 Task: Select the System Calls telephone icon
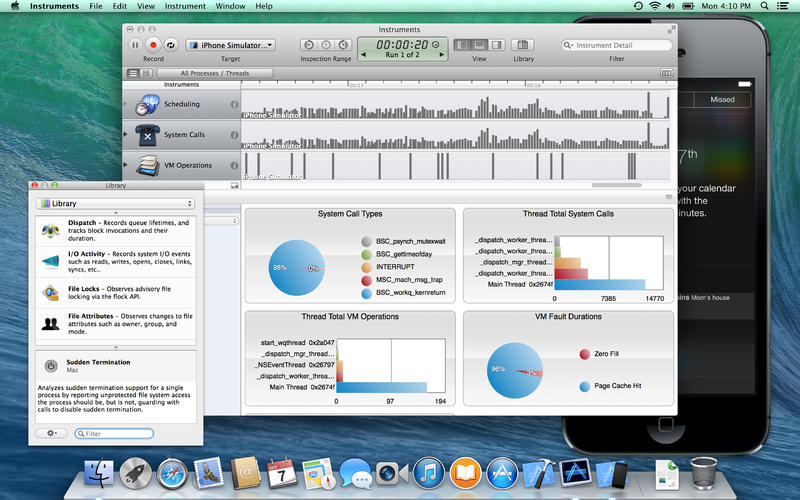tap(147, 135)
